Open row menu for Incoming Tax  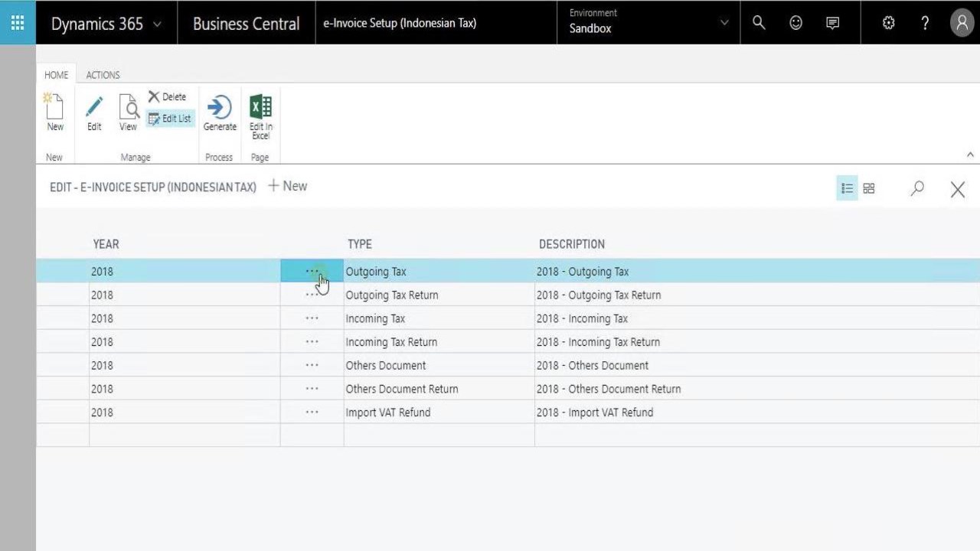point(312,318)
